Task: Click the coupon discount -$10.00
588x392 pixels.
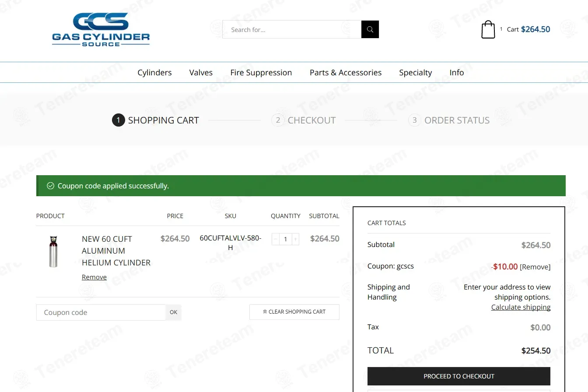Action: (504, 267)
